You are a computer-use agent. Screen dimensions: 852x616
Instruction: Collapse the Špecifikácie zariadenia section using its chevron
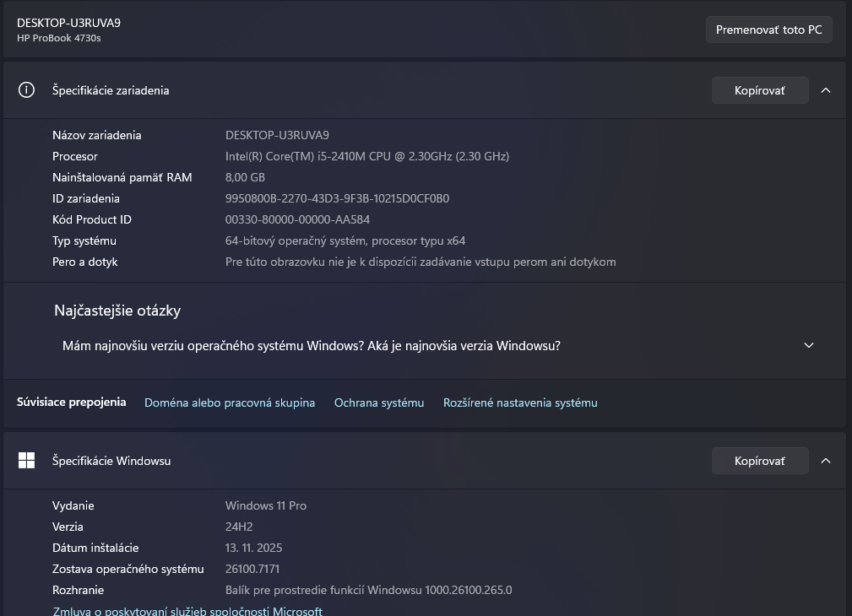click(x=826, y=90)
